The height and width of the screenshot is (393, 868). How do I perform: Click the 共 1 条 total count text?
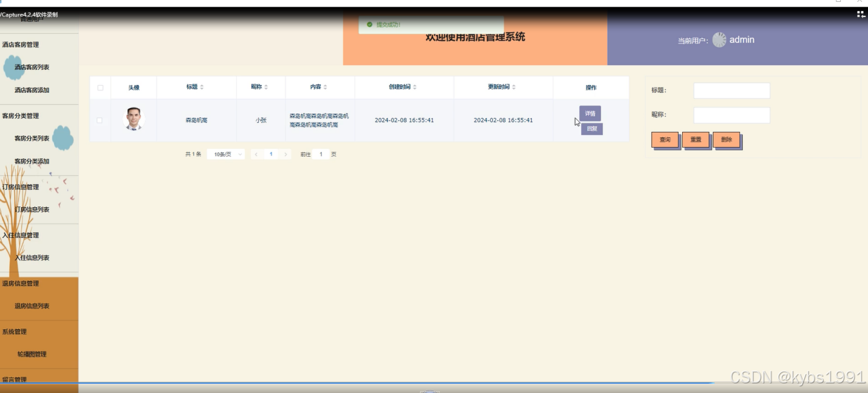point(193,154)
